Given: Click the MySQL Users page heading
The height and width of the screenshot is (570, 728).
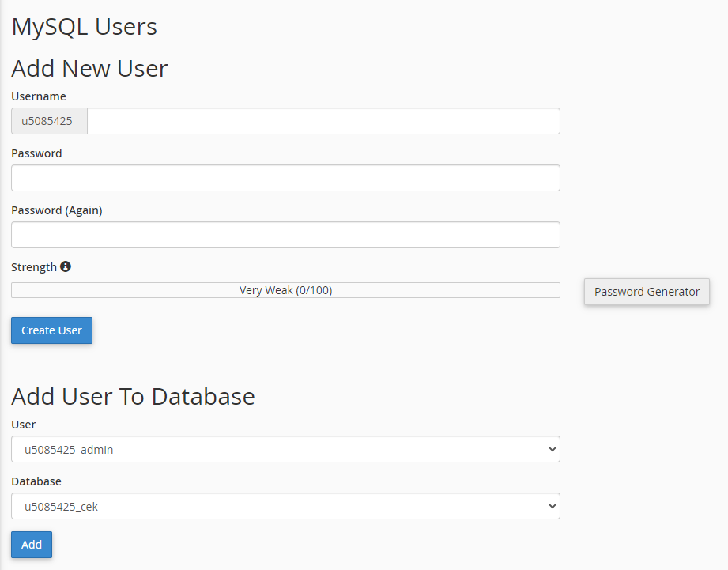Looking at the screenshot, I should (84, 27).
